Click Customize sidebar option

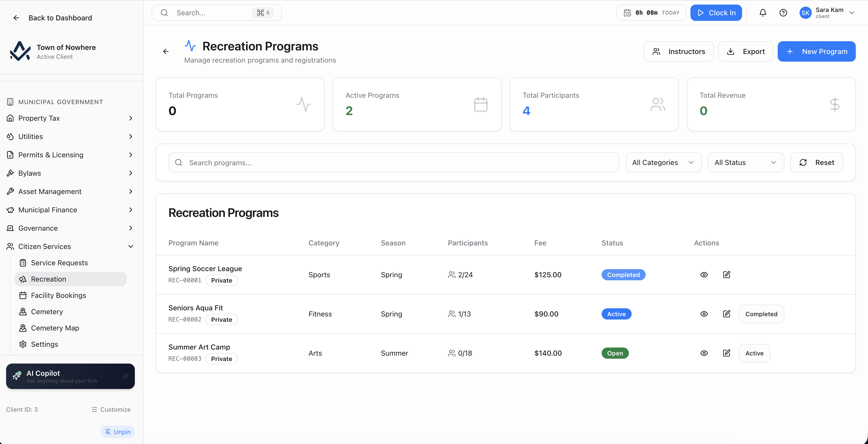click(111, 409)
